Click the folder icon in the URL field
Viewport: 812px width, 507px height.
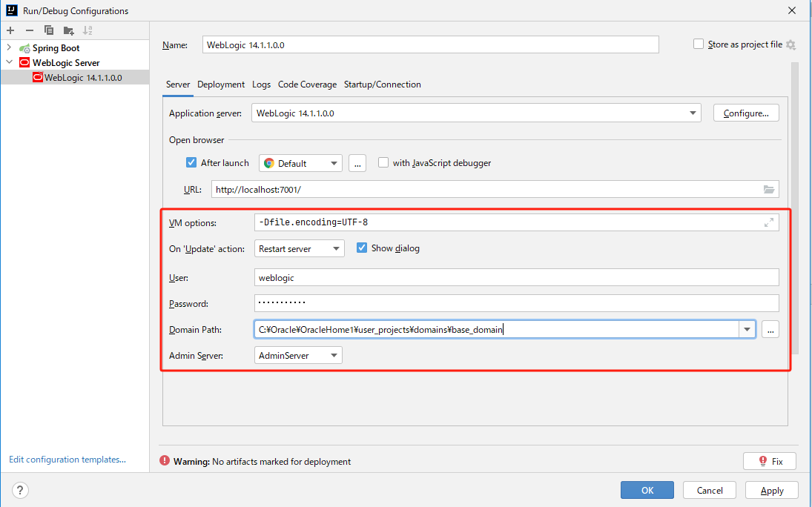coord(769,190)
